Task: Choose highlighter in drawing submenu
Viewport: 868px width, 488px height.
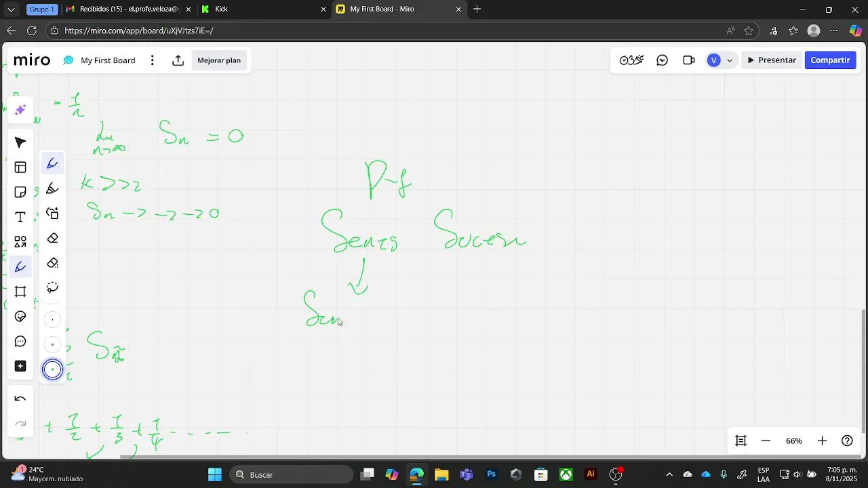Action: 52,188
